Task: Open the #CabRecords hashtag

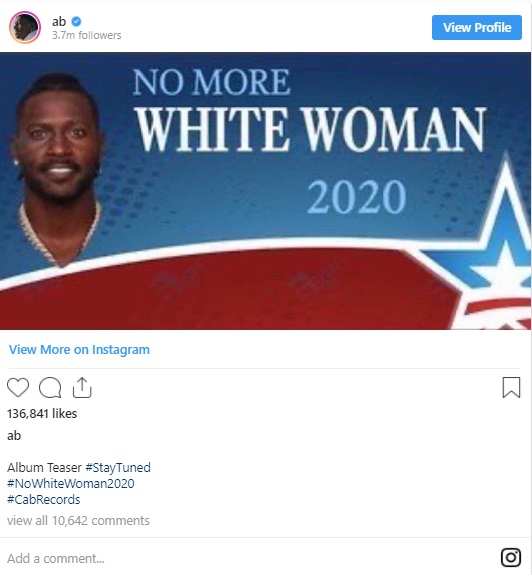Action: point(43,499)
